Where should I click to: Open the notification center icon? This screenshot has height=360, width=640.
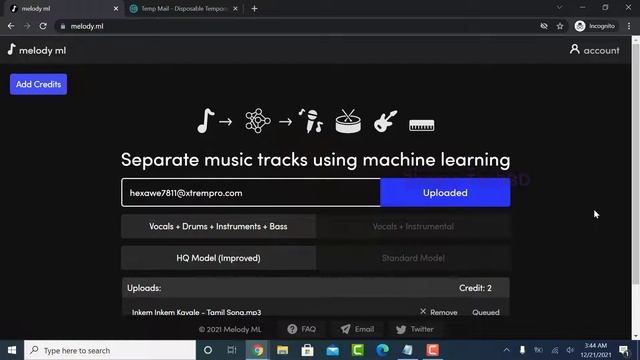[x=624, y=350]
